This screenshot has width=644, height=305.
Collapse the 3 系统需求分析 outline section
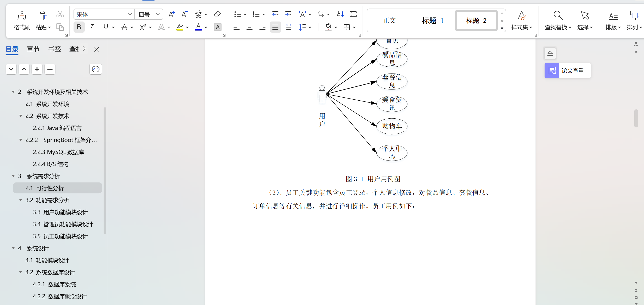(x=13, y=176)
